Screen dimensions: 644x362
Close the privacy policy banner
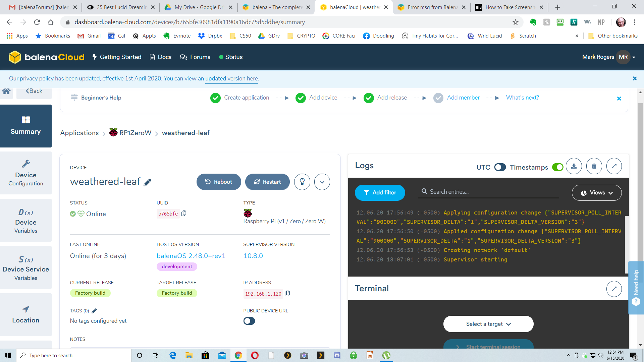635,78
